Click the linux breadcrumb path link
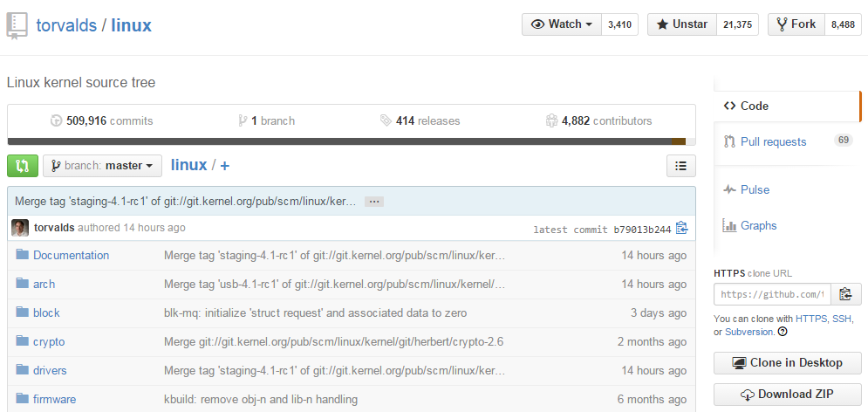 pyautogui.click(x=188, y=165)
